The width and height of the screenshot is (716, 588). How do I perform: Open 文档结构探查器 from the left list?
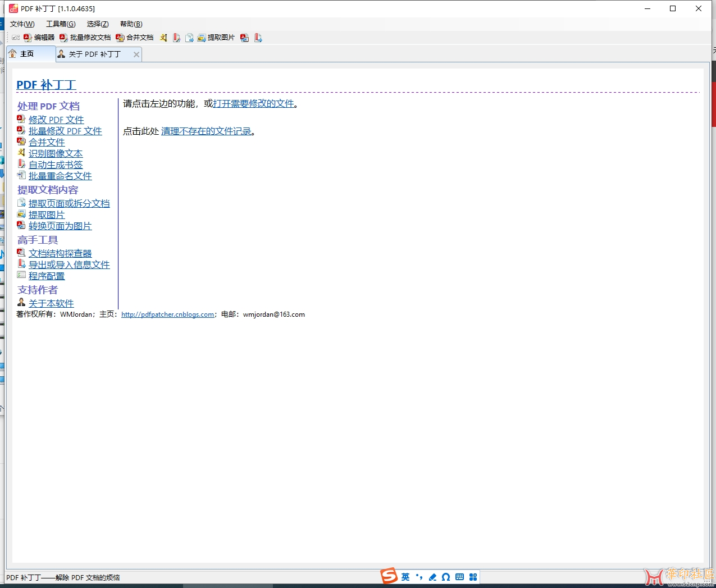(60, 254)
